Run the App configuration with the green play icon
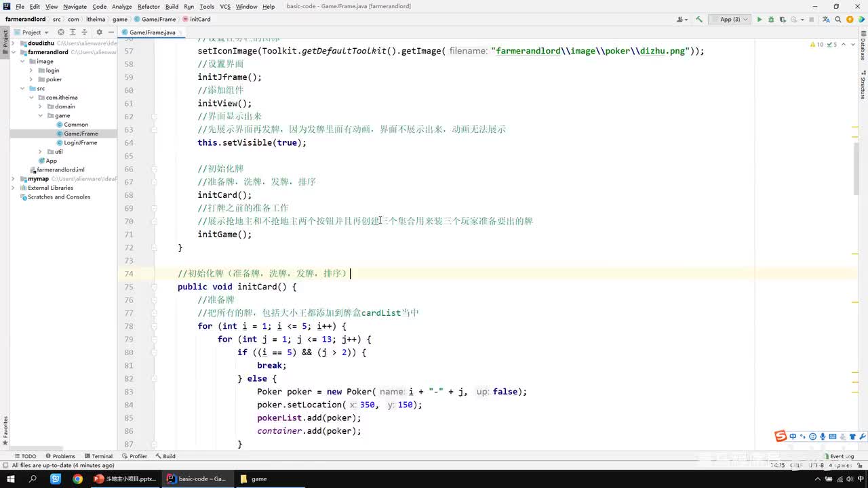Viewport: 868px width, 488px height. click(759, 20)
